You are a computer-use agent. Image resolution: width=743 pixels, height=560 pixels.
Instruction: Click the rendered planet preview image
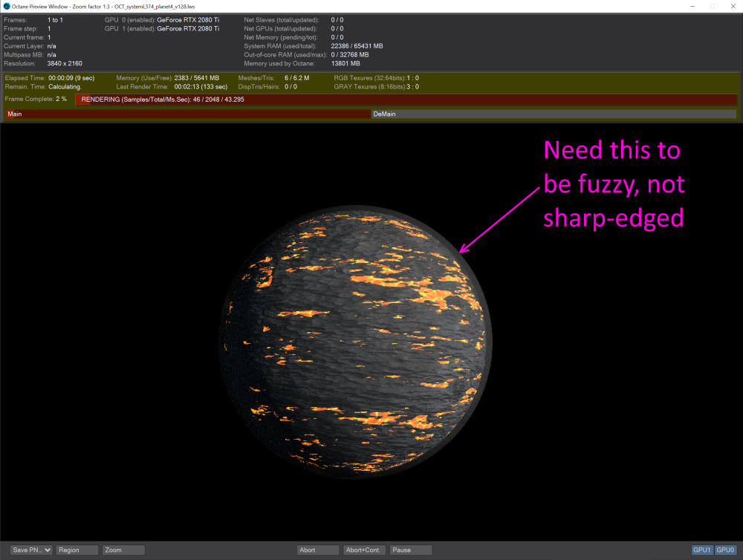coord(355,342)
